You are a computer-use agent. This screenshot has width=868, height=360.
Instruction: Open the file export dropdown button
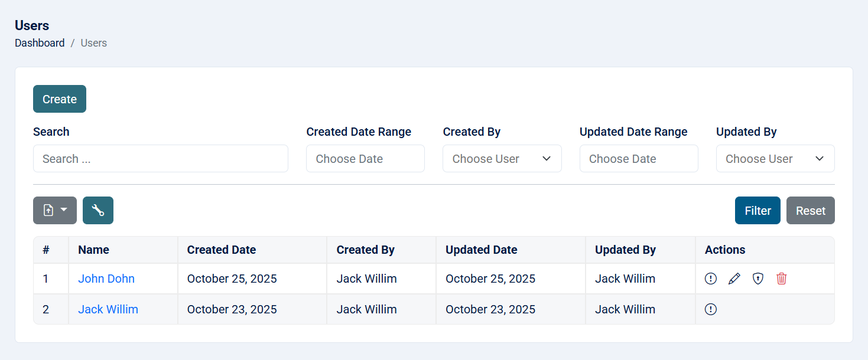click(x=55, y=211)
